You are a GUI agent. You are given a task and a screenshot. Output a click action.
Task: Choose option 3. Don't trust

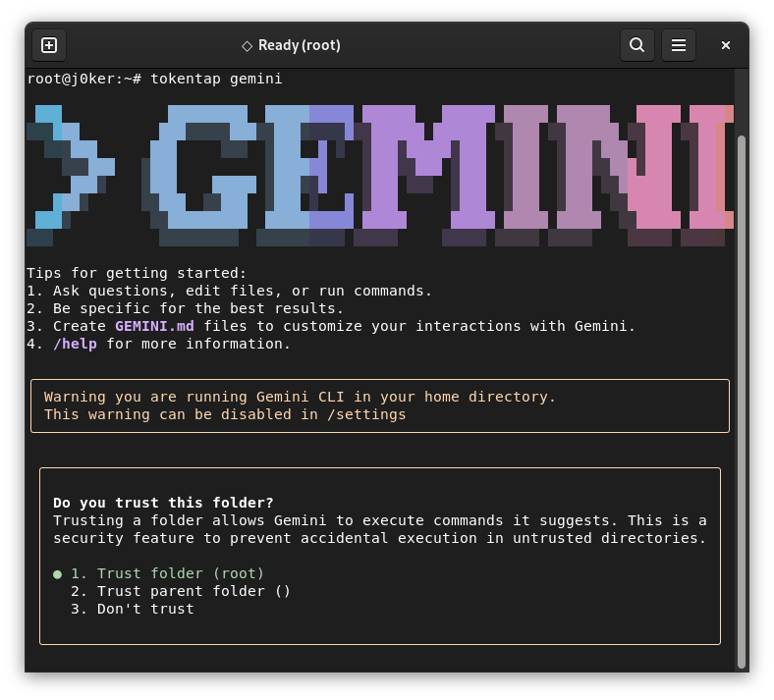pyautogui.click(x=133, y=609)
